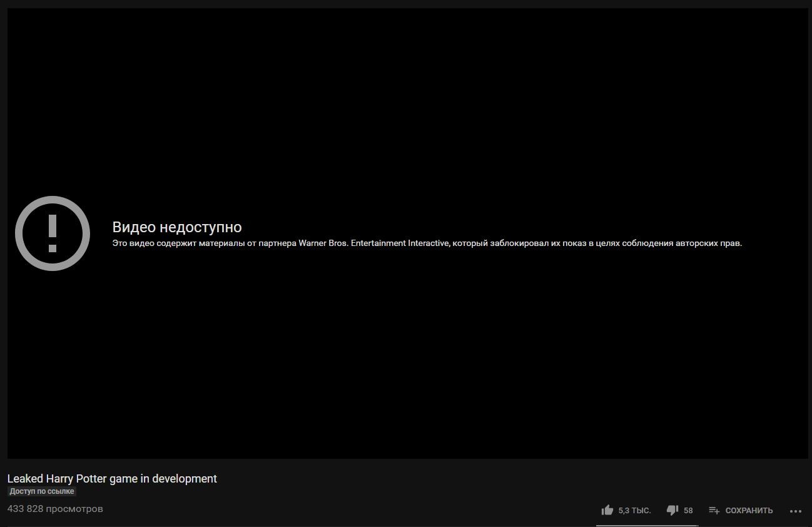Screen dimensions: 812x527
Task: Open the three-dots more actions menu
Action: [x=796, y=511]
